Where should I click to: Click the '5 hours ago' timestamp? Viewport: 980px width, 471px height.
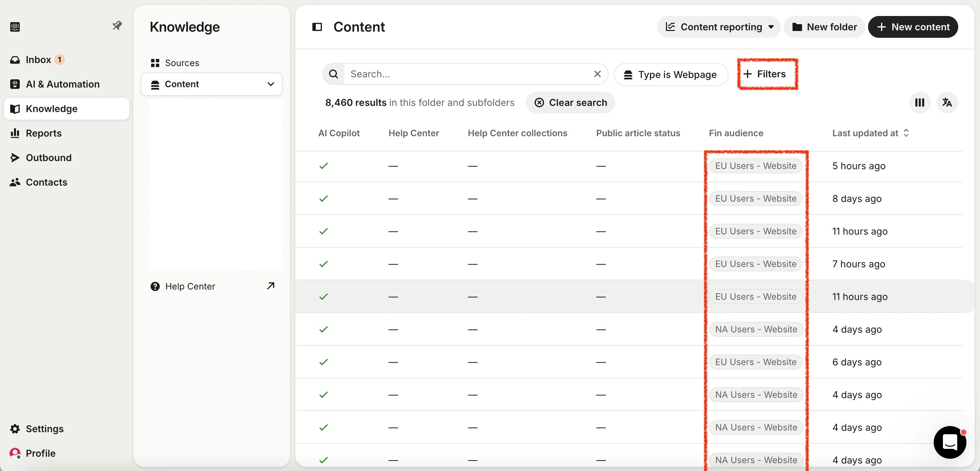coord(859,167)
